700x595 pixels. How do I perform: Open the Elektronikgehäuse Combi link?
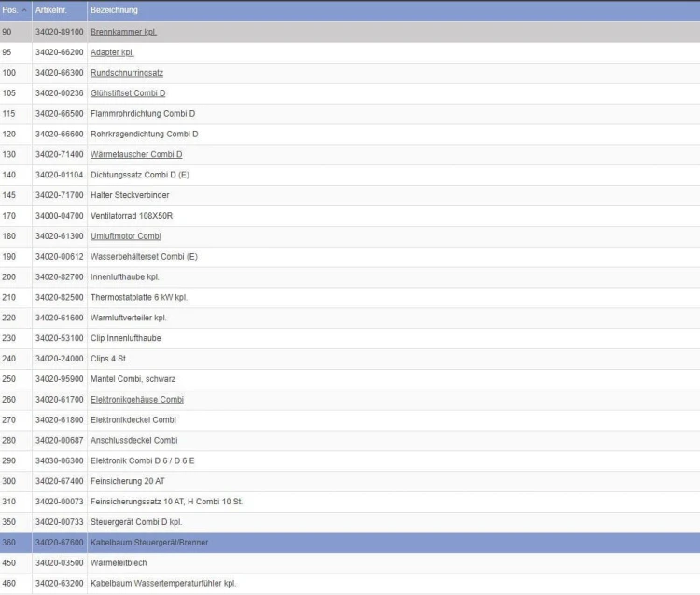pos(137,400)
